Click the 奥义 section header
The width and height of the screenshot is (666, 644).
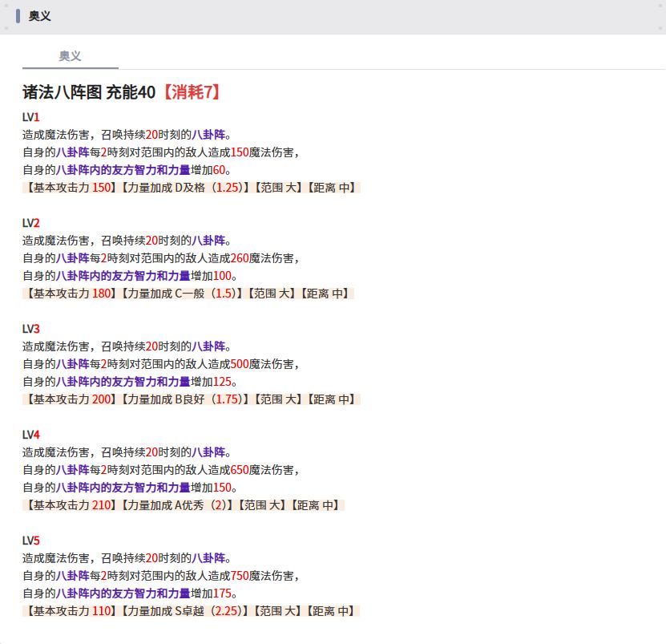[x=39, y=16]
